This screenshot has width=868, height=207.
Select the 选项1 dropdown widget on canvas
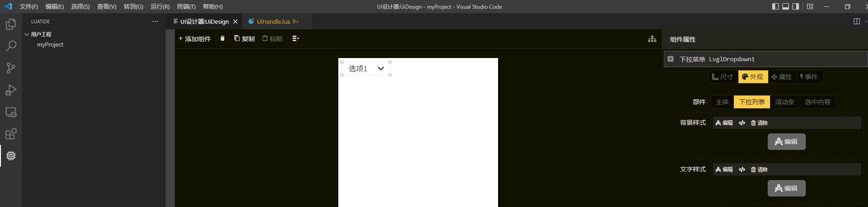(x=366, y=69)
